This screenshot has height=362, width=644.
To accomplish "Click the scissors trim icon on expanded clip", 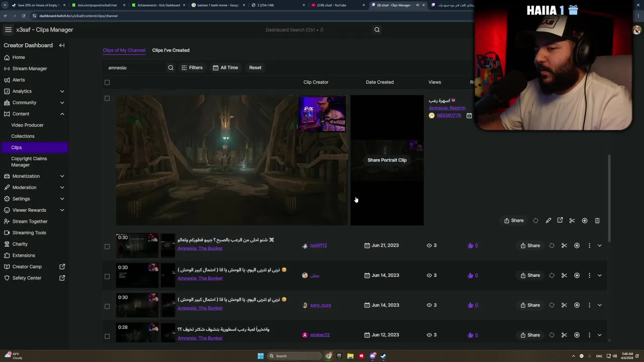I will [x=572, y=220].
